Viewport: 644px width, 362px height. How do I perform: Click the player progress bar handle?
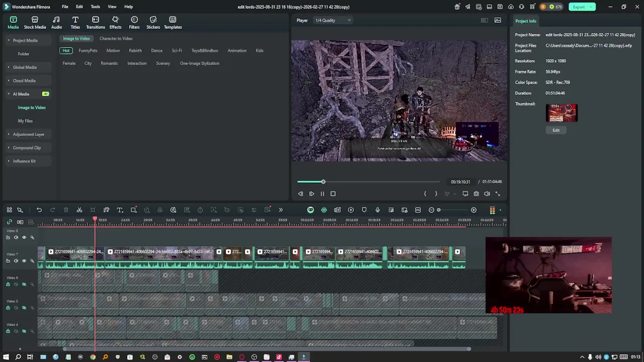pyautogui.click(x=323, y=182)
